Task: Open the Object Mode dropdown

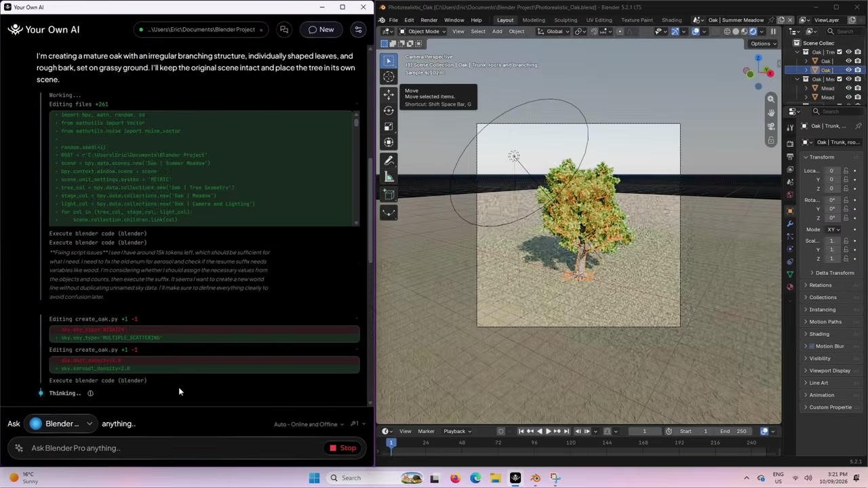Action: coord(423,31)
